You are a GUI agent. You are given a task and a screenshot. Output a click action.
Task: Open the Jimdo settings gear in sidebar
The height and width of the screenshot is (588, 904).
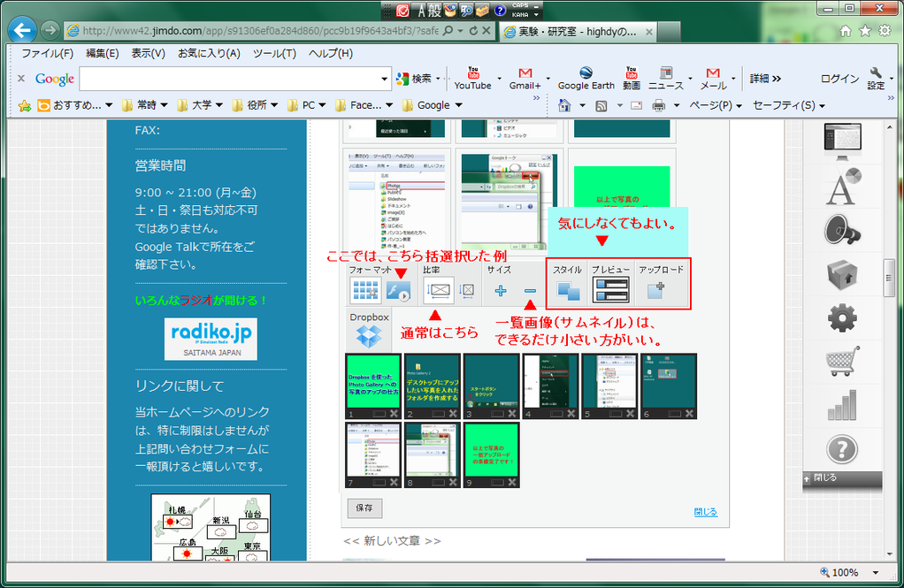click(842, 317)
